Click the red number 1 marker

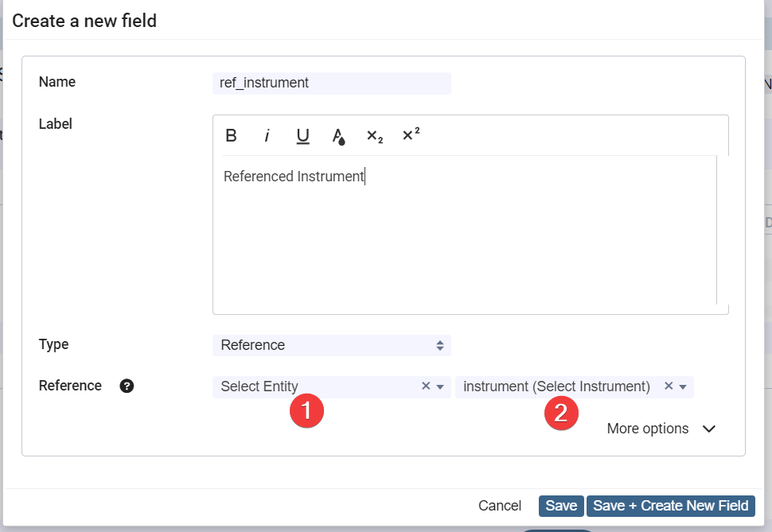click(x=306, y=412)
